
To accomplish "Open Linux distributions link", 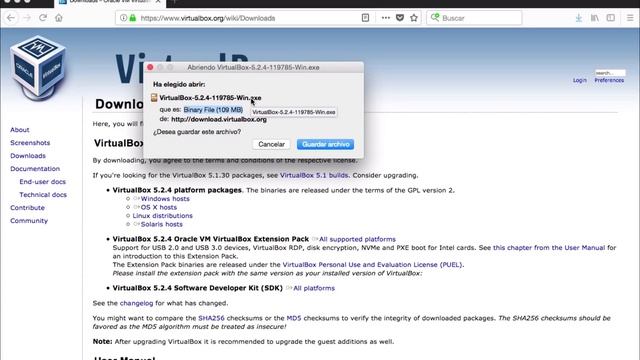I will pos(162,216).
